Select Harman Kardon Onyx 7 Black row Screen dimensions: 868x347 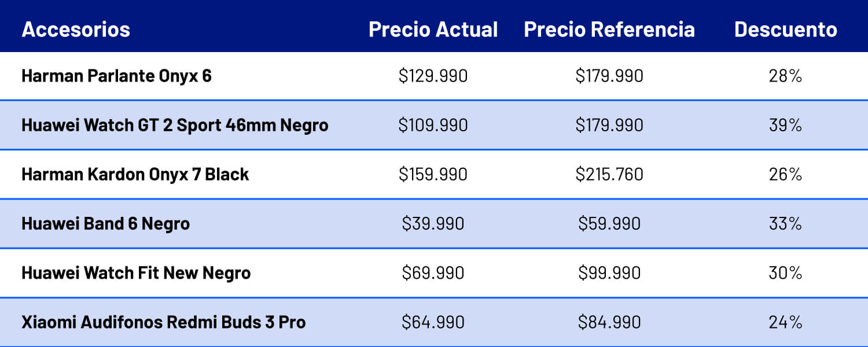[135, 174]
